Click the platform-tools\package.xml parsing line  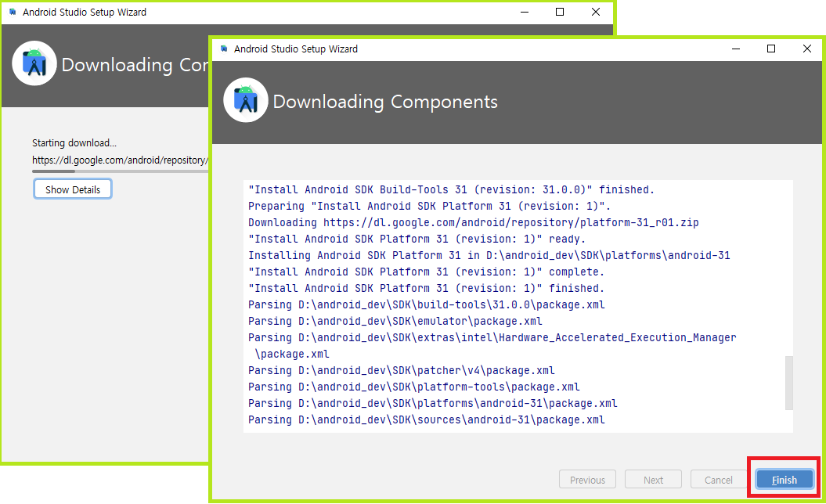pos(414,387)
